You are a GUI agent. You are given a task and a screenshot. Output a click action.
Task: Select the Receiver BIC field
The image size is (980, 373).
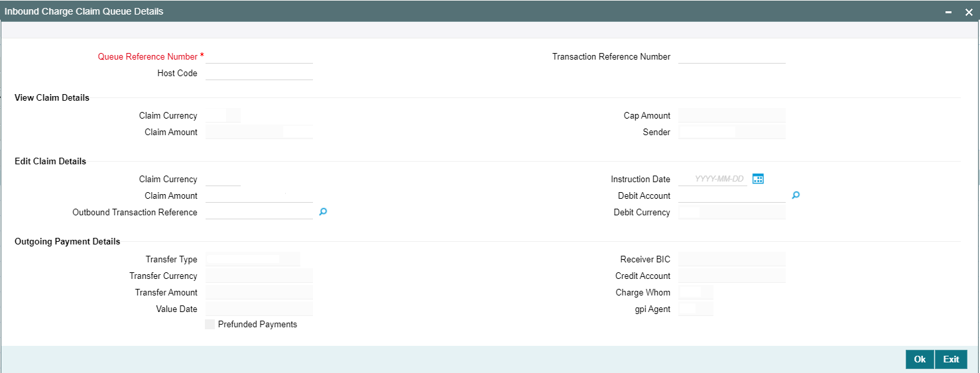coord(732,259)
